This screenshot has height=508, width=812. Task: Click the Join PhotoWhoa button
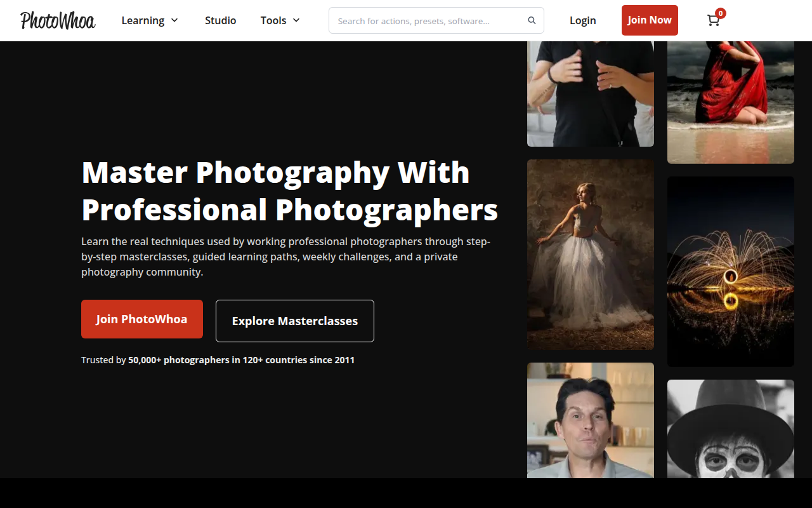[x=142, y=319]
